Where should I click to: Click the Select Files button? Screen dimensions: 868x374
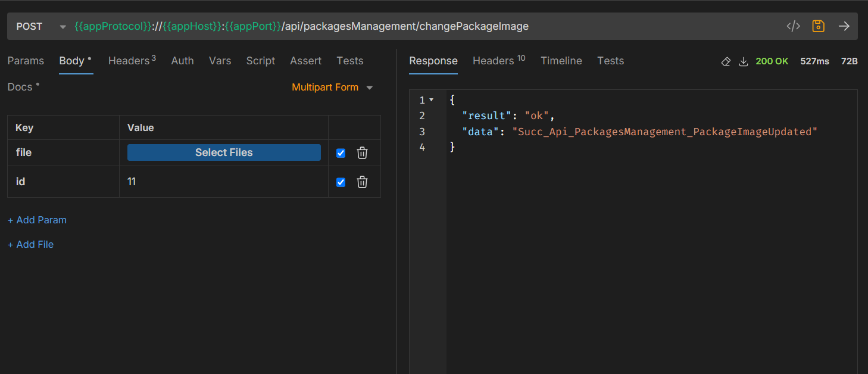(224, 152)
